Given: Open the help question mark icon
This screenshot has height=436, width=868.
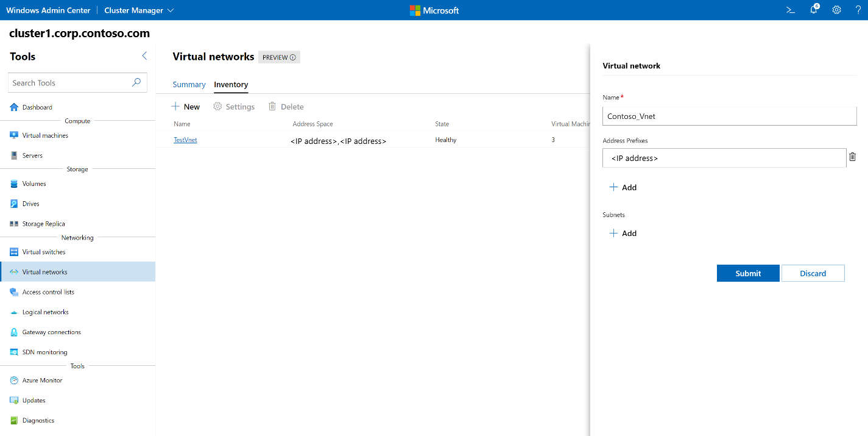Looking at the screenshot, I should pos(858,10).
